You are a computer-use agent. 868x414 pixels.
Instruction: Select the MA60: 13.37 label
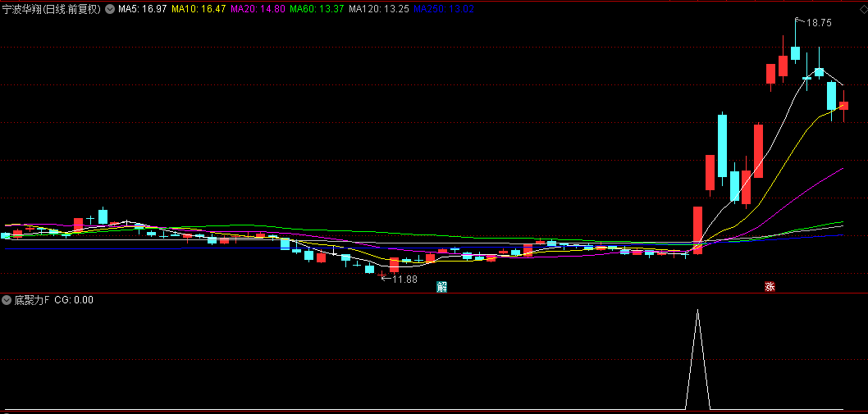(317, 9)
